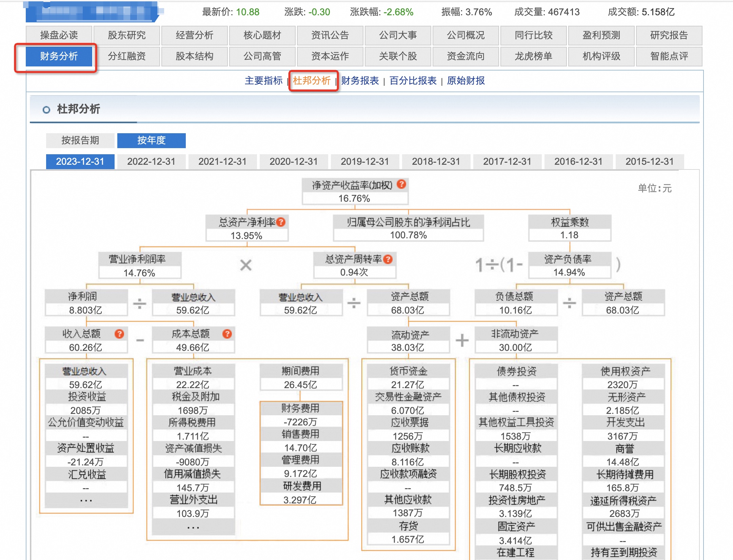Click help icon next to 净资产收益率(加权)
This screenshot has height=560, width=733.
[x=401, y=184]
